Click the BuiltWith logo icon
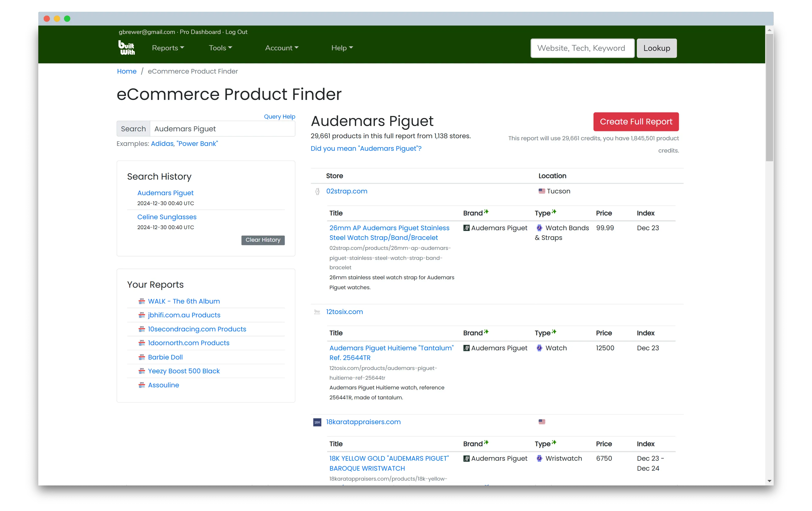Image resolution: width=812 pixels, height=511 pixels. 126,48
